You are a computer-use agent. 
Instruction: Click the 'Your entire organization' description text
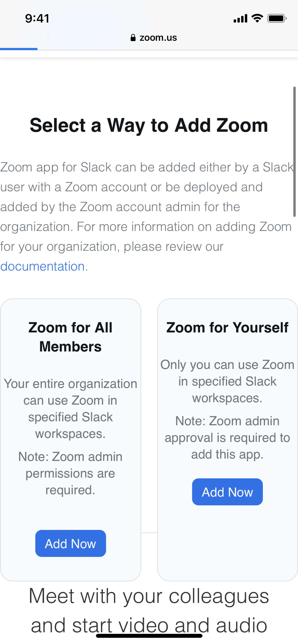(70, 409)
